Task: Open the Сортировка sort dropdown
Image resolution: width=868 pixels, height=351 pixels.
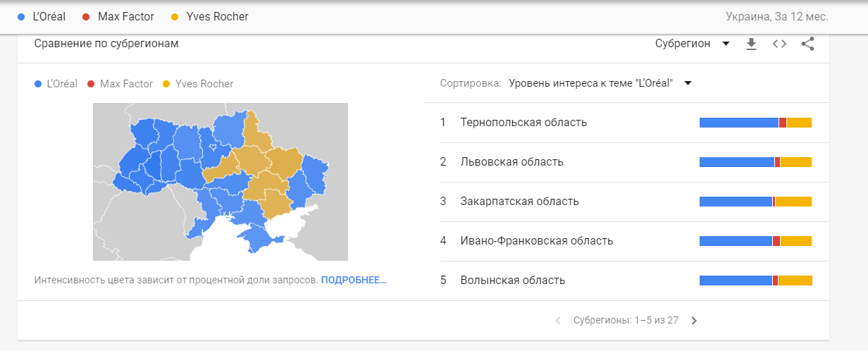Action: point(600,83)
